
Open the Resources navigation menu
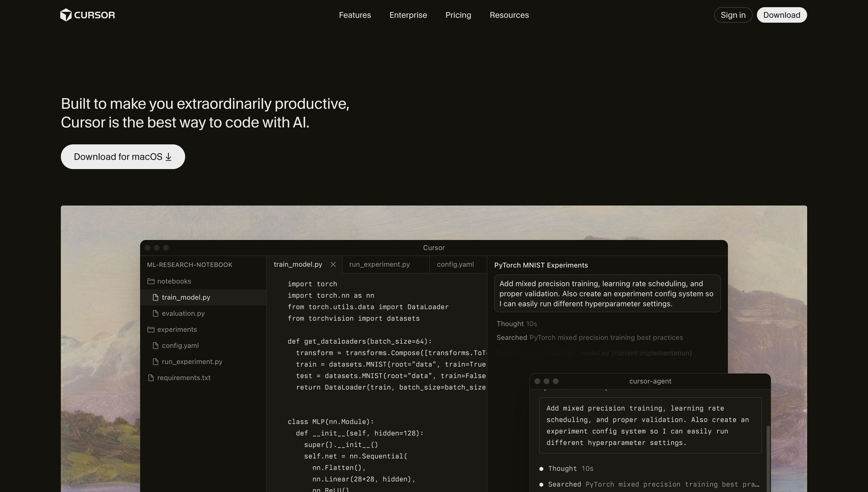[x=509, y=15]
